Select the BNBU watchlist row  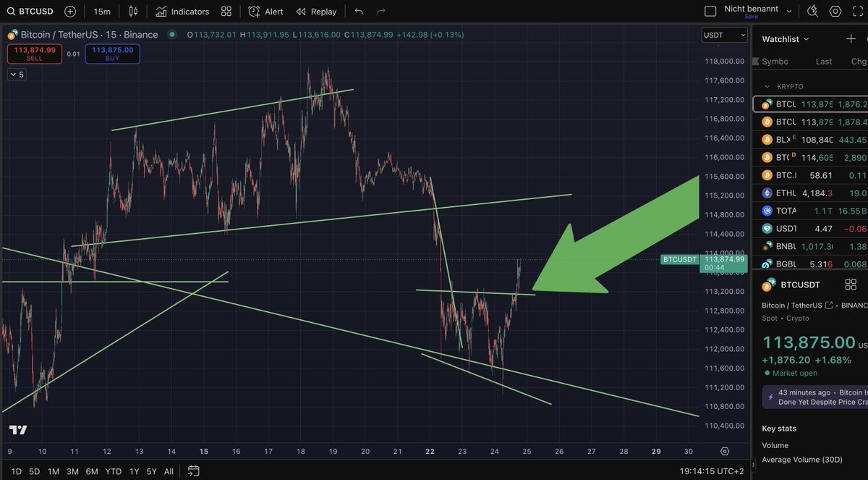pyautogui.click(x=810, y=246)
